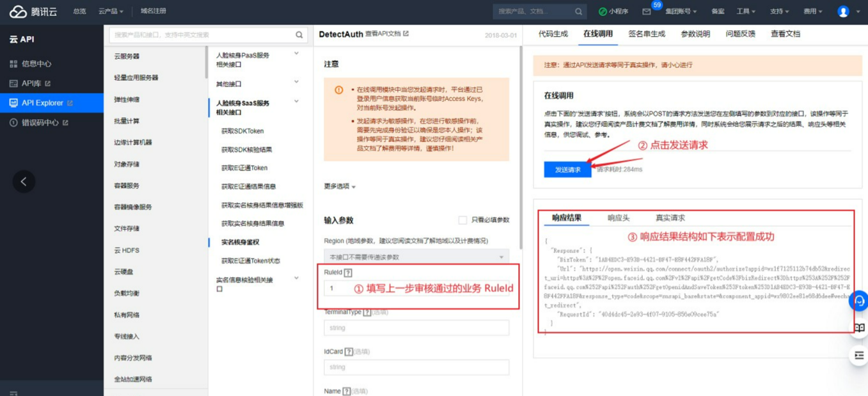Open the 小程序 mini-program shortcut
The height and width of the screenshot is (396, 868).
tap(613, 12)
